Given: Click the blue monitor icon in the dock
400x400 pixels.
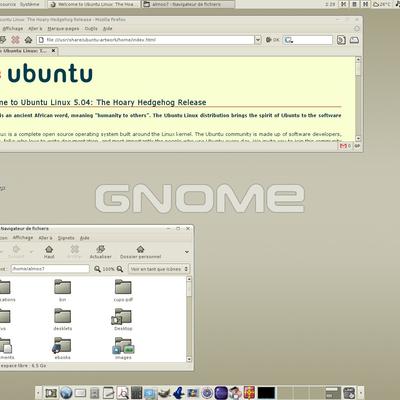Looking at the screenshot, I should click(x=150, y=393).
